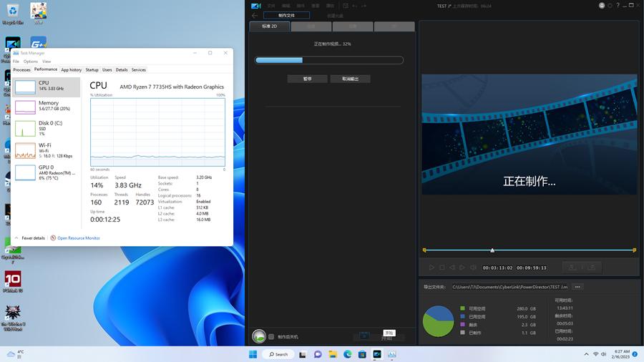The height and width of the screenshot is (362, 644).
Task: Click the browse (...) button for export folder
Action: (x=577, y=287)
